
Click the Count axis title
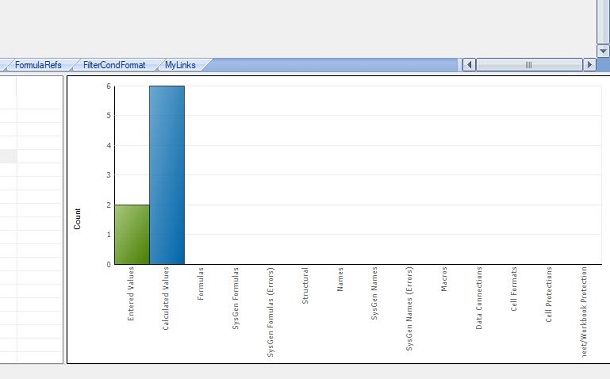(x=77, y=219)
